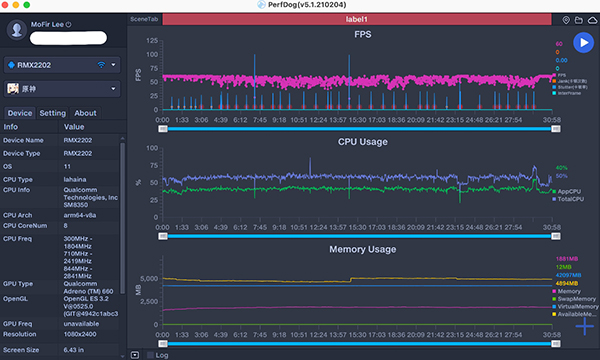Toggle the AvailableMe... legend series
The image size is (600, 360).
pyautogui.click(x=574, y=314)
